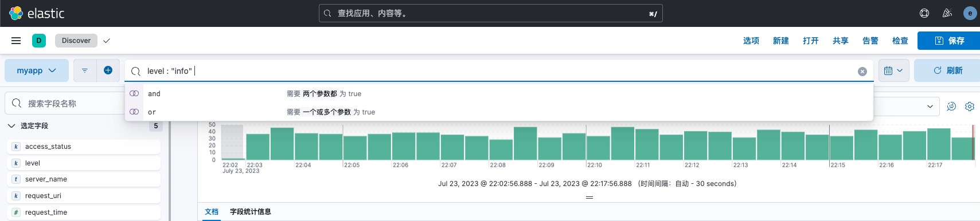This screenshot has width=980, height=221.
Task: Open the hamburger navigation menu
Action: point(16,41)
